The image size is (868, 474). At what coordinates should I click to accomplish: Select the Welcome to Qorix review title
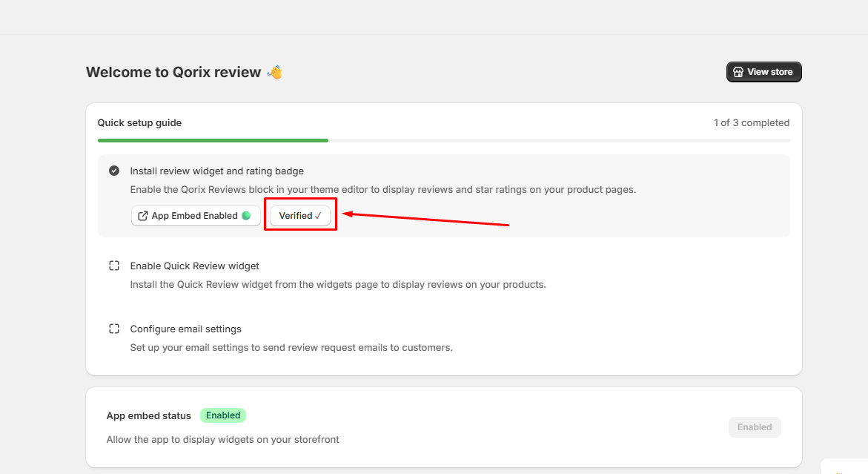click(173, 72)
